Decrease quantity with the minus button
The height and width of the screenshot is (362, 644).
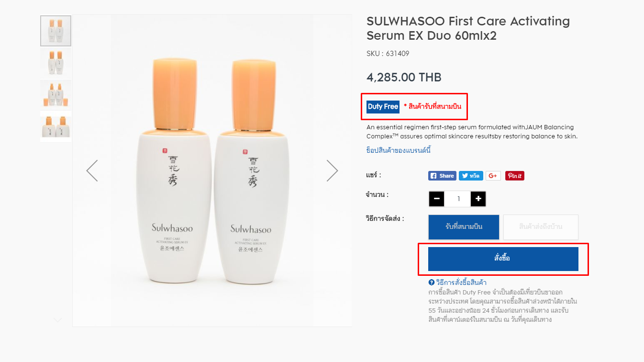click(436, 199)
